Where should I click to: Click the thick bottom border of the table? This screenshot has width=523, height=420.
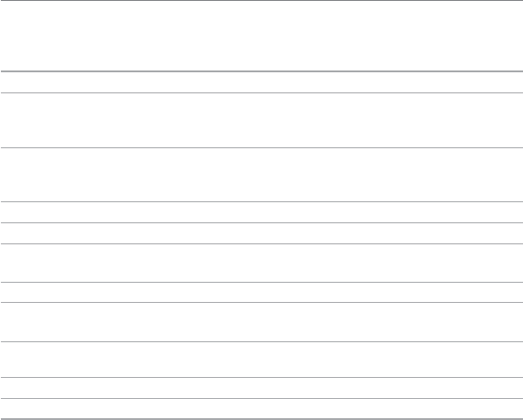[x=262, y=419]
